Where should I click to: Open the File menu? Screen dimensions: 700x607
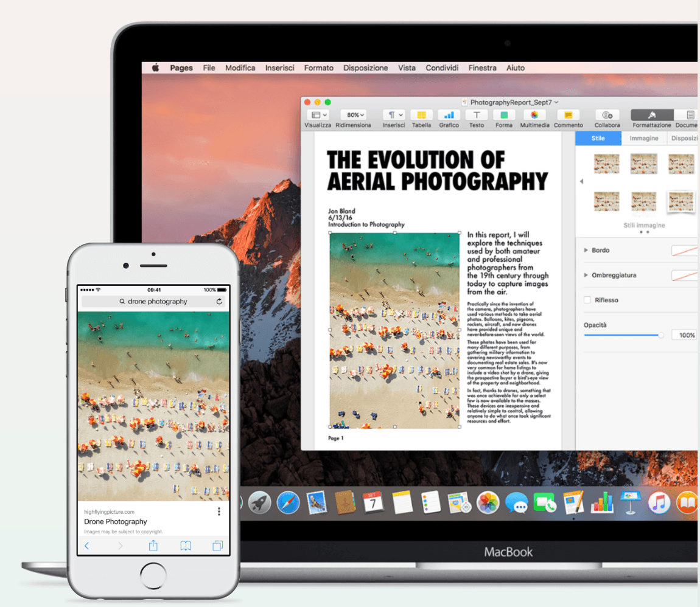tap(209, 68)
